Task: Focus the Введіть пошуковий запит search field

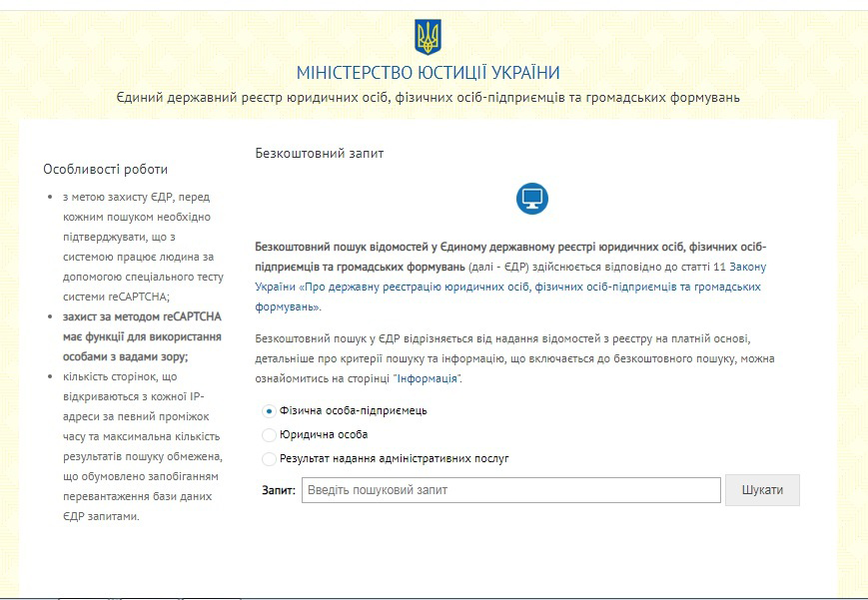Action: click(x=510, y=490)
